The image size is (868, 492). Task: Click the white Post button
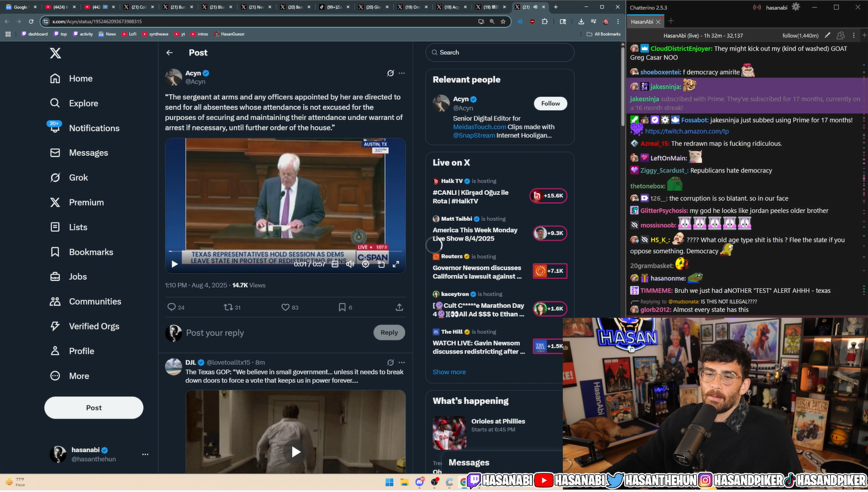[x=94, y=408]
